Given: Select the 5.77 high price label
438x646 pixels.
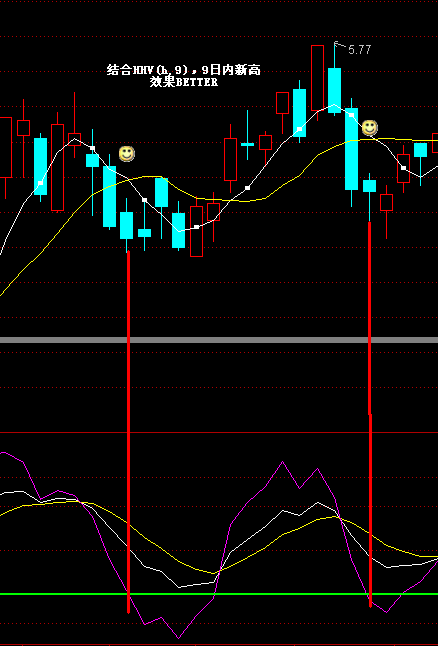Looking at the screenshot, I should pos(360,50).
